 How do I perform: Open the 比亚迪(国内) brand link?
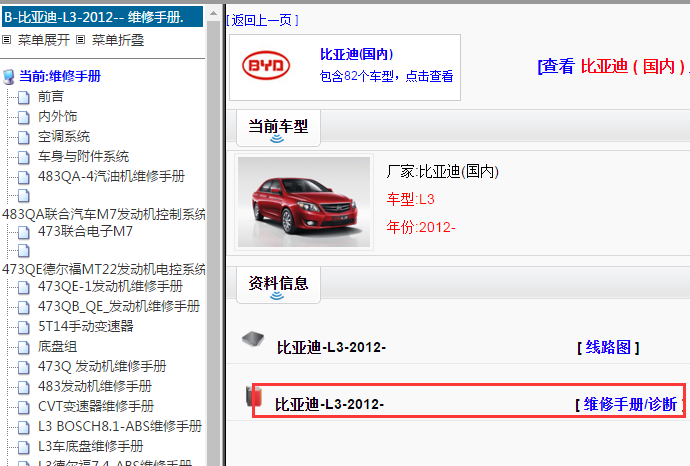click(x=356, y=54)
